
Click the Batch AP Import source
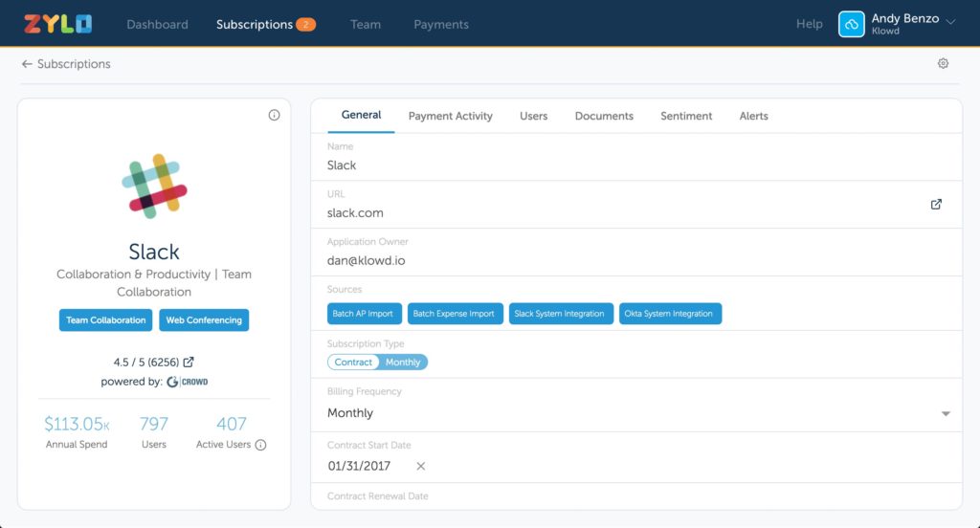tap(365, 314)
